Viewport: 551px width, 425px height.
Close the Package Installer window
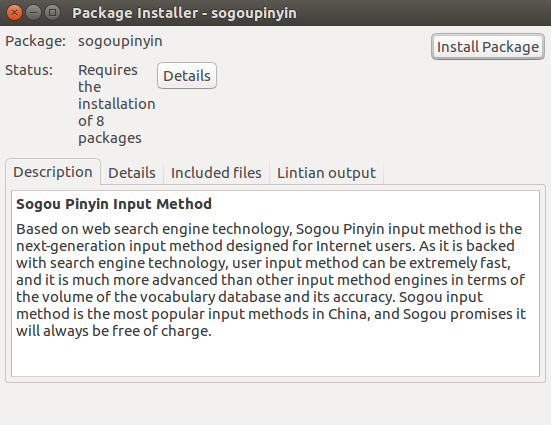14,13
